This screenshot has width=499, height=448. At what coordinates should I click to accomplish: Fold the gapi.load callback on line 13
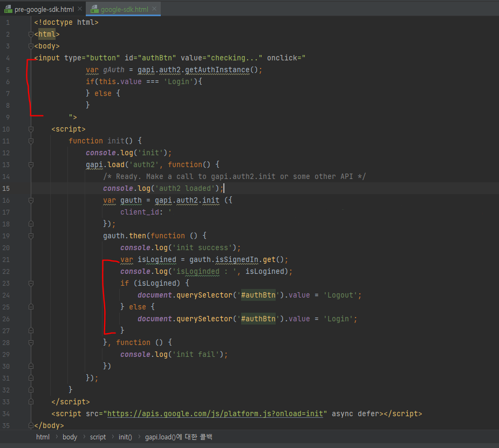[31, 165]
